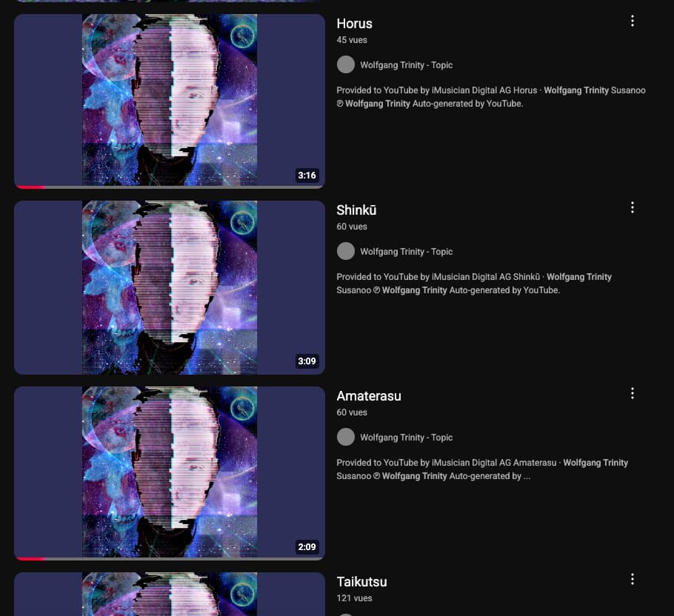This screenshot has height=616, width=674.
Task: Click the red watch progress bar on Horus
Action: (x=31, y=187)
